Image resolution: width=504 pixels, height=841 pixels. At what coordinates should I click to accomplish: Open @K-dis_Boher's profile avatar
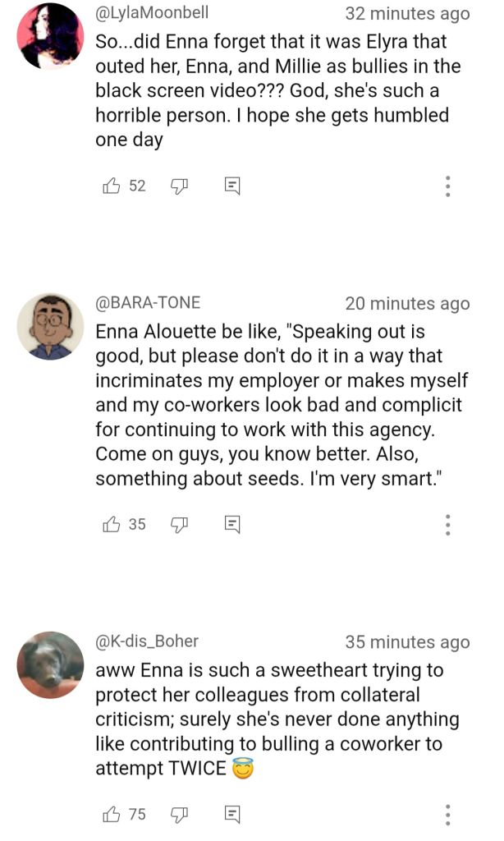51,664
